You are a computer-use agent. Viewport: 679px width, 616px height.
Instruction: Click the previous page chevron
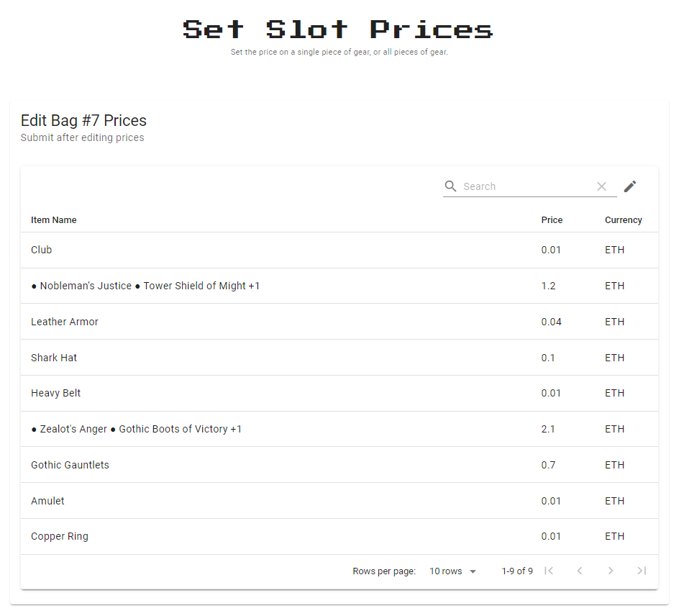[x=580, y=570]
